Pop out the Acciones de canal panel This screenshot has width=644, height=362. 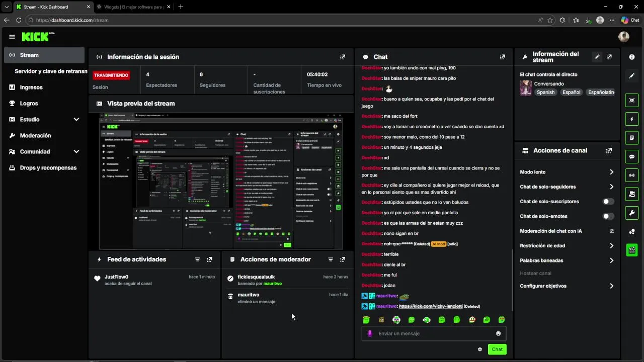pos(609,150)
